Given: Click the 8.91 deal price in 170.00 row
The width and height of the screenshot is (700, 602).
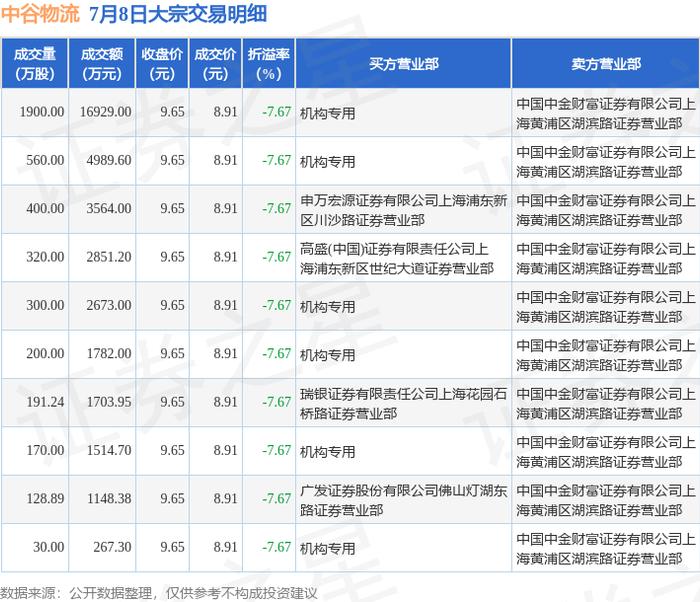Looking at the screenshot, I should pyautogui.click(x=225, y=450).
